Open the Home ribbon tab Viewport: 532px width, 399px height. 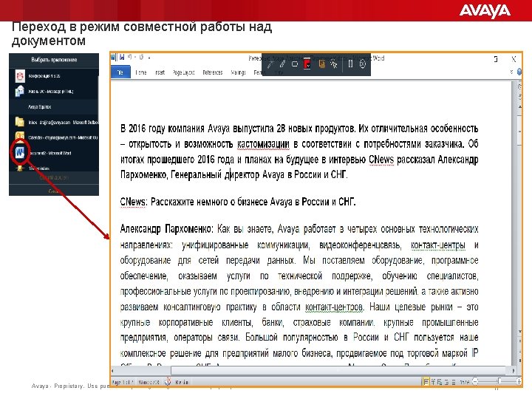click(x=141, y=72)
